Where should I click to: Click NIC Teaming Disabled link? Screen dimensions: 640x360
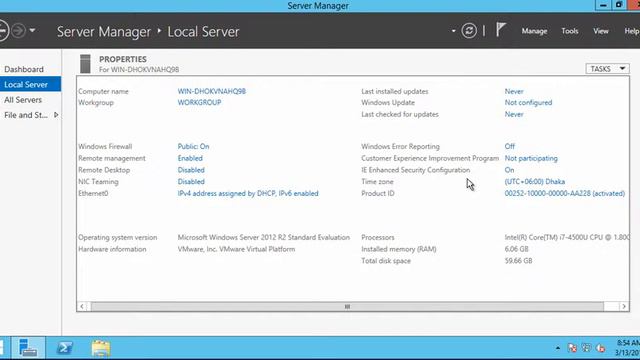click(191, 182)
